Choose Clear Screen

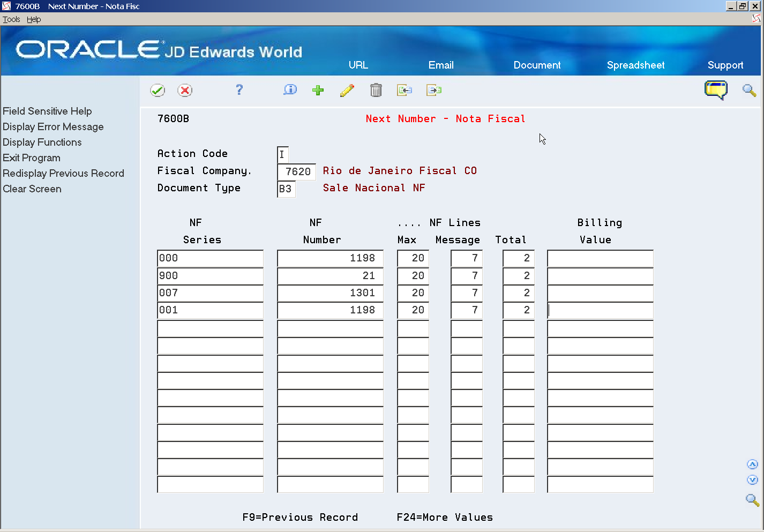[32, 189]
